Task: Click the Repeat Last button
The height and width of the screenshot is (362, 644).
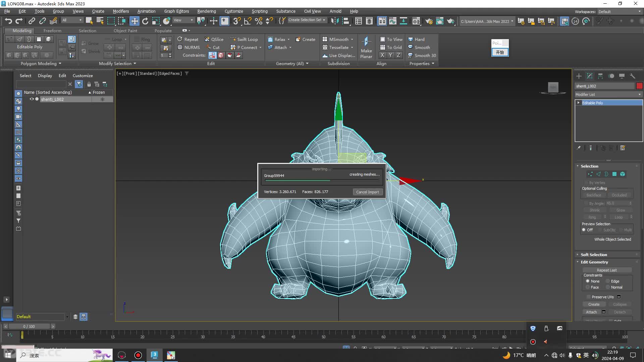Action: pyautogui.click(x=607, y=270)
